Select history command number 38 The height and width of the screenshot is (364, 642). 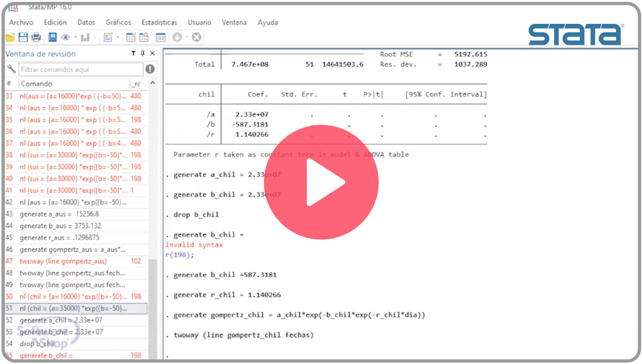pos(76,155)
